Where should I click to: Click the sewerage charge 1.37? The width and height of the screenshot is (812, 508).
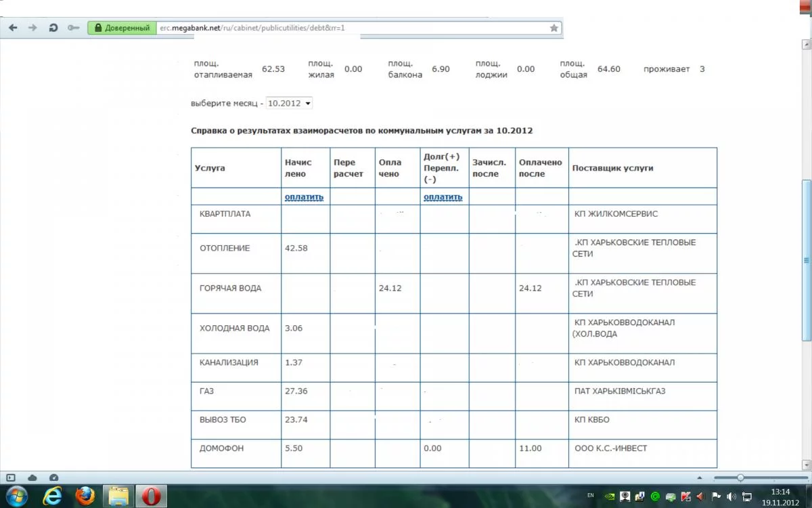point(294,362)
